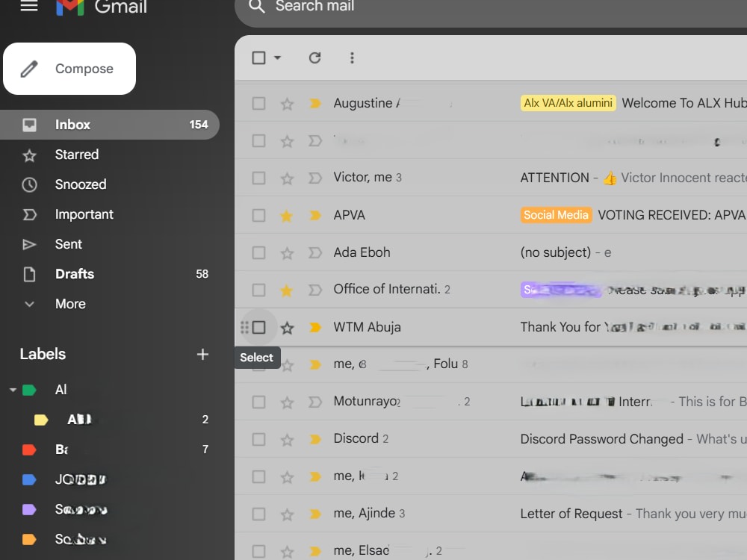
Task: Click the purple label color tag
Action: [29, 509]
